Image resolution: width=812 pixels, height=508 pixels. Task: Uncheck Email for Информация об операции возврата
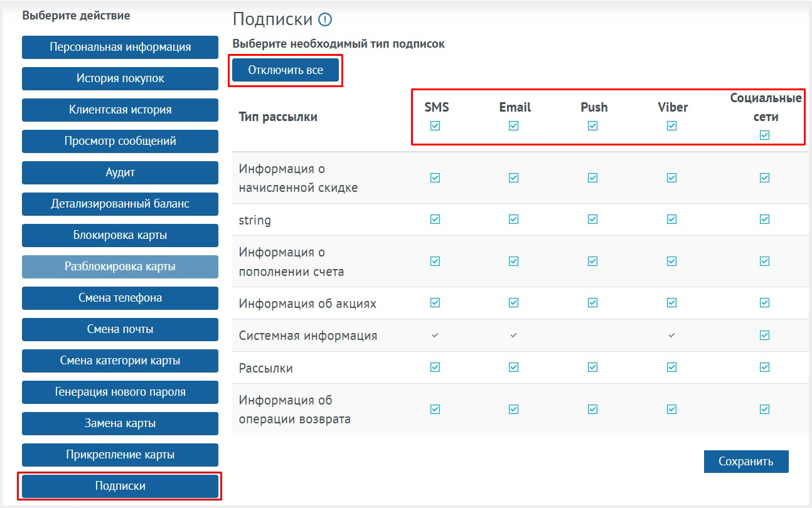coord(514,409)
